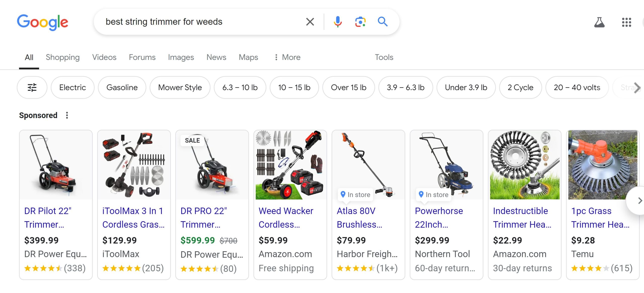Open Sponsored three-dot options menu

67,115
